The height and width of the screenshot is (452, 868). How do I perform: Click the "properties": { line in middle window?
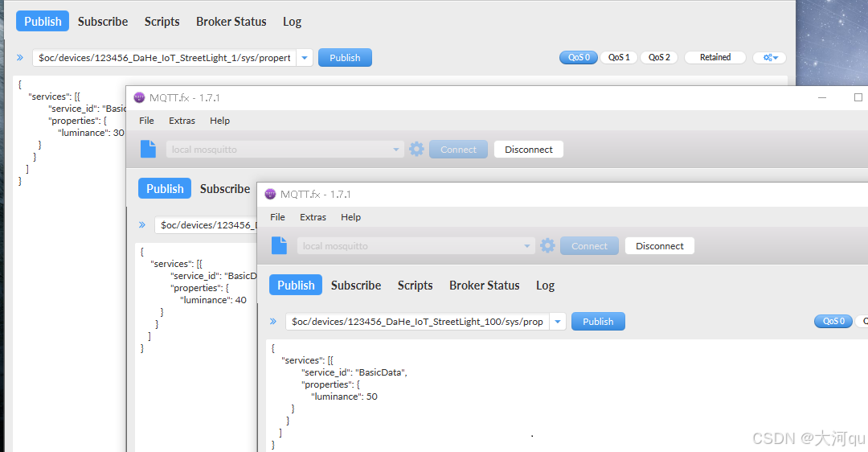[199, 288]
